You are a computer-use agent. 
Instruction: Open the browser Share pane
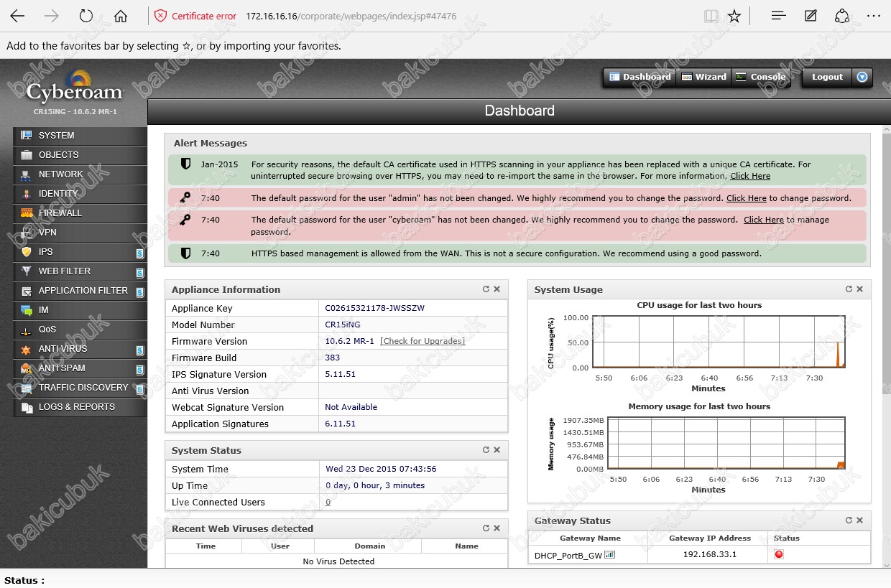[842, 16]
